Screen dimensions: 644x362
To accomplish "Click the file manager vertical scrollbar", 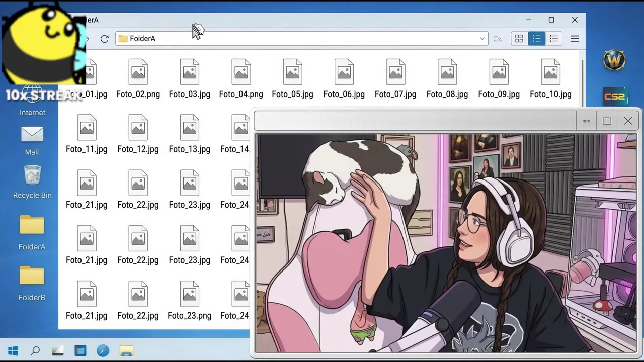I will [583, 83].
